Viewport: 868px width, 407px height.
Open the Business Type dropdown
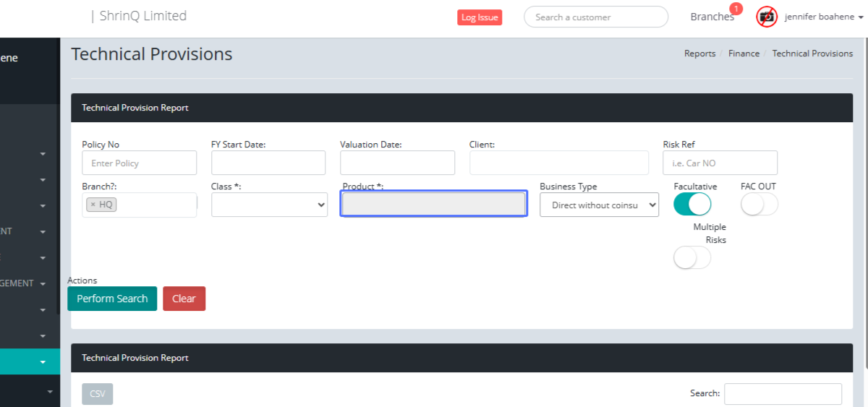(x=599, y=205)
